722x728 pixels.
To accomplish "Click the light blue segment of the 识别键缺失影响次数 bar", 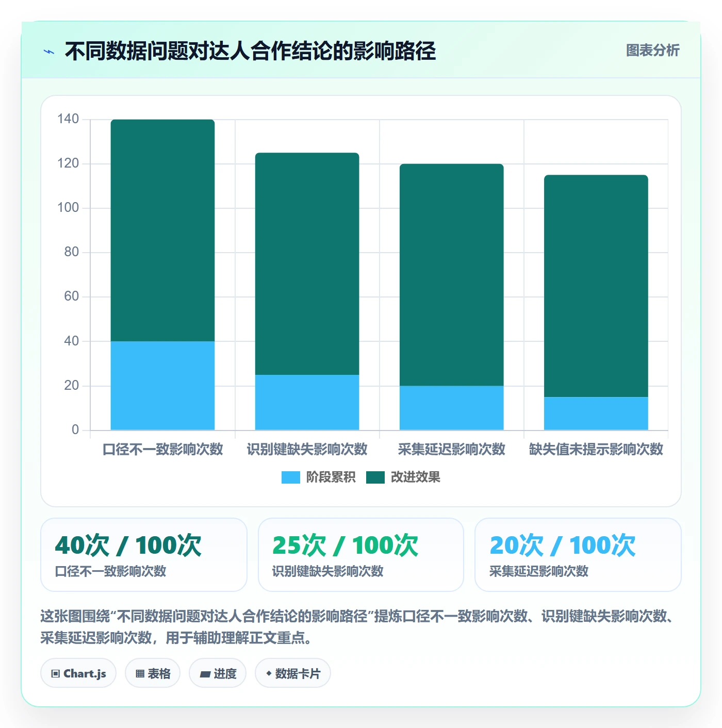I will point(307,402).
